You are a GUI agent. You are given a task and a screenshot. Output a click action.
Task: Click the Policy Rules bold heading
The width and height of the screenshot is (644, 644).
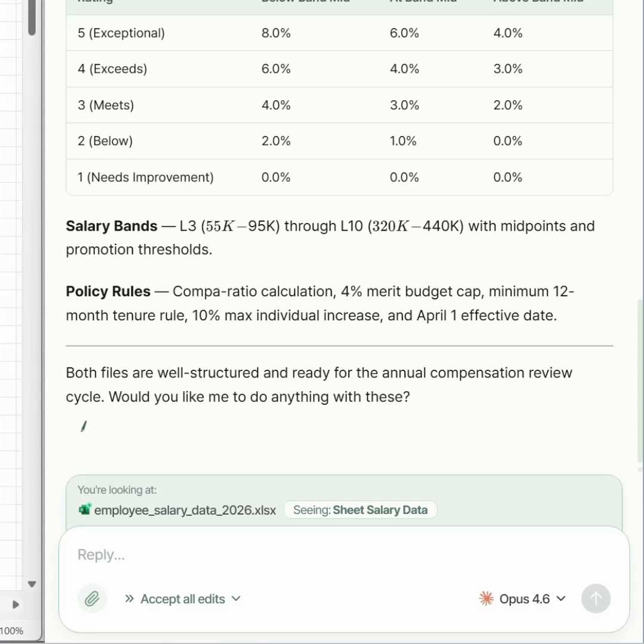[108, 292]
